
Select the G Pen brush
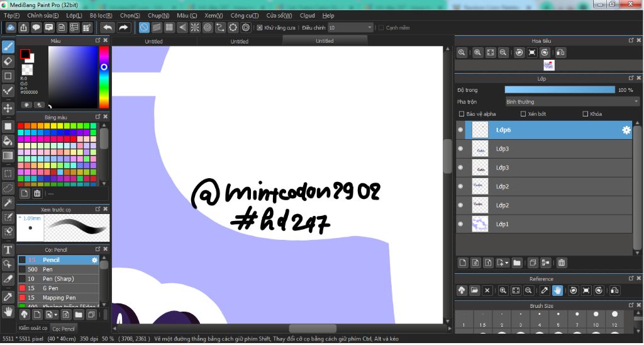(58, 288)
